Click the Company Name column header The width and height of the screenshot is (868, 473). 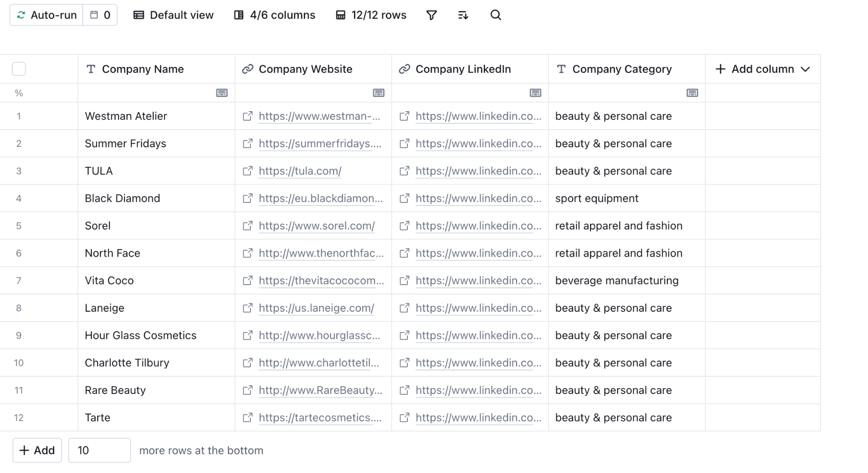coord(156,69)
